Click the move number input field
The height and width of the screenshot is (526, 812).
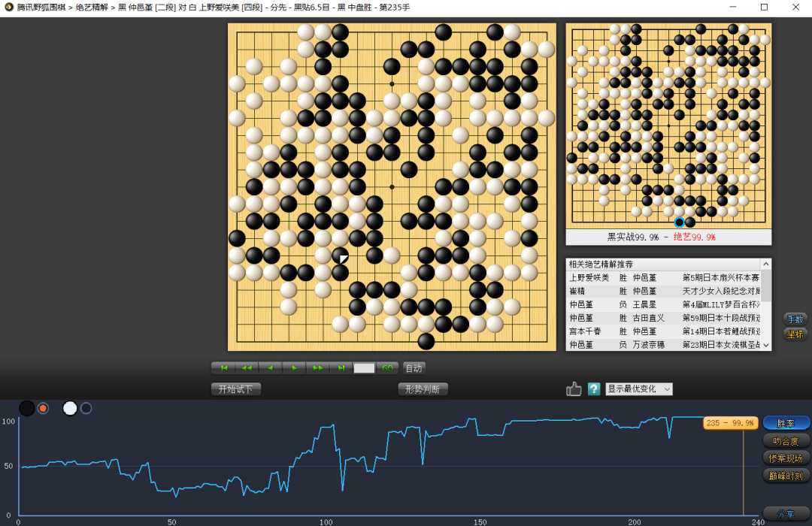(x=364, y=368)
